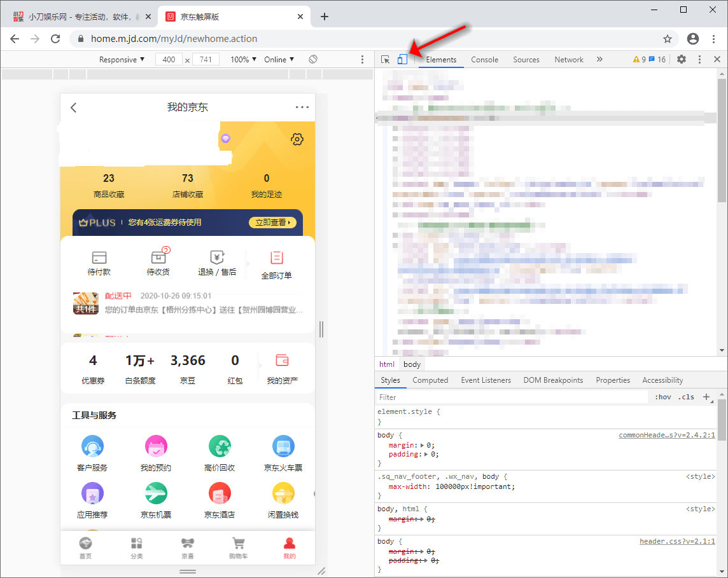
Task: Go to 首页 in bottom navigation
Action: tap(85, 548)
